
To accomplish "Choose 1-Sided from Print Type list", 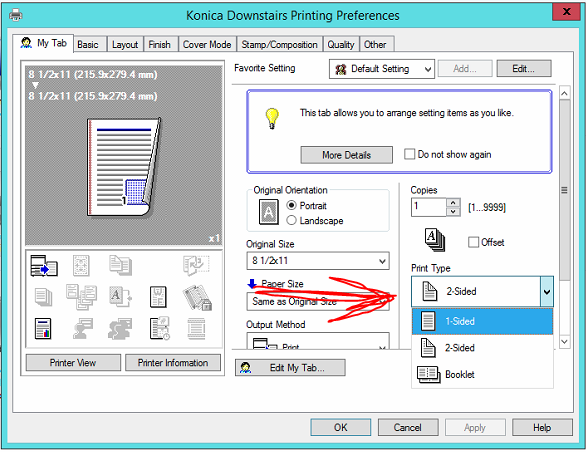I will click(482, 321).
